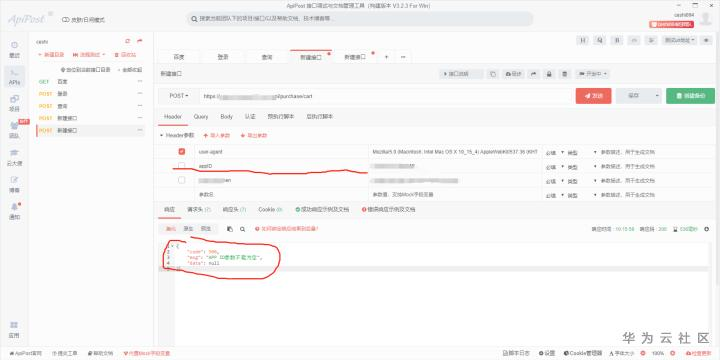
Task: Open the 开发中 status dropdown
Action: click(x=593, y=74)
